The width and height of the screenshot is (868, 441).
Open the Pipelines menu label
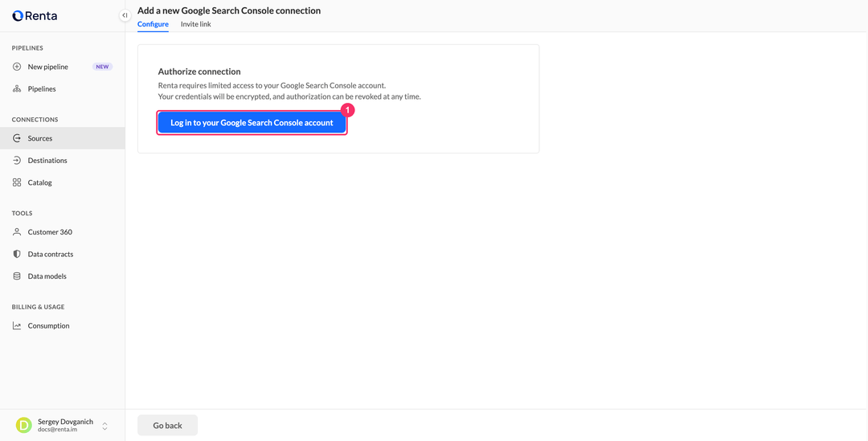pyautogui.click(x=42, y=89)
